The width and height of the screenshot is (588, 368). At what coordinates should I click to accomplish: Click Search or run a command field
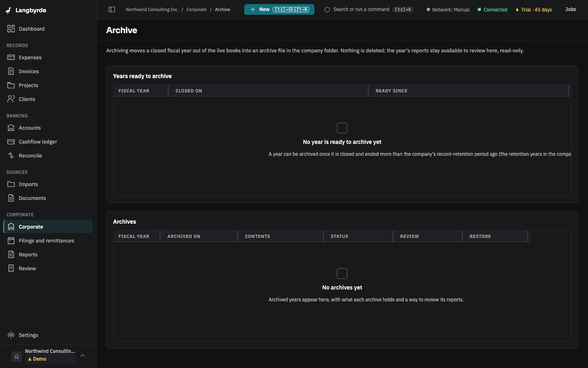click(369, 9)
